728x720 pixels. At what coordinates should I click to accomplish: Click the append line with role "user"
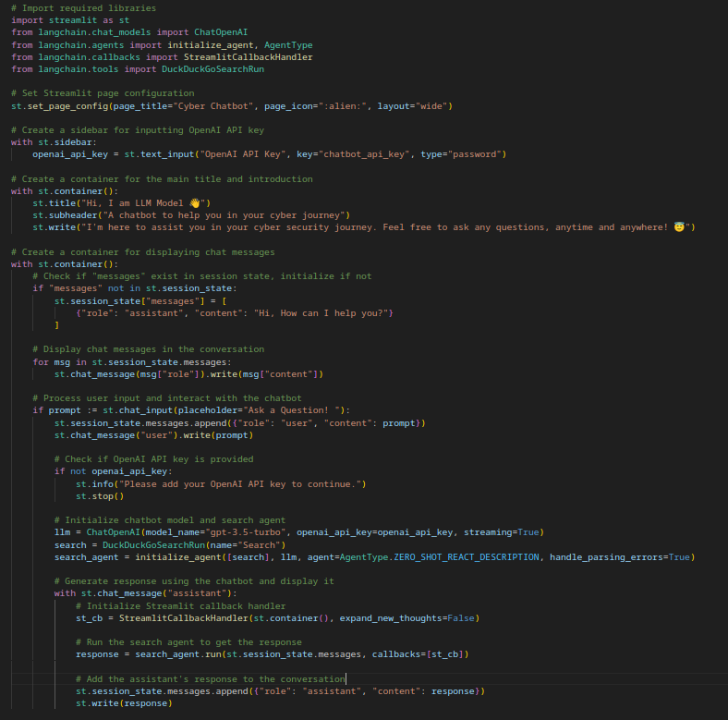pyautogui.click(x=239, y=423)
